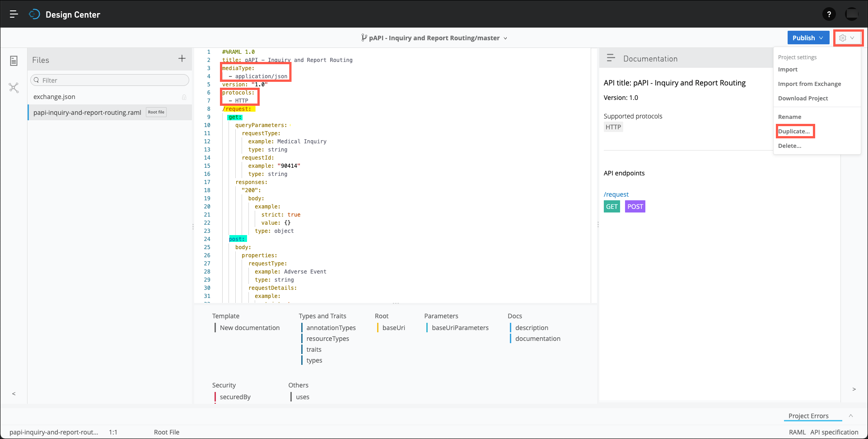Choose Duplicate... in the settings menu

tap(794, 131)
